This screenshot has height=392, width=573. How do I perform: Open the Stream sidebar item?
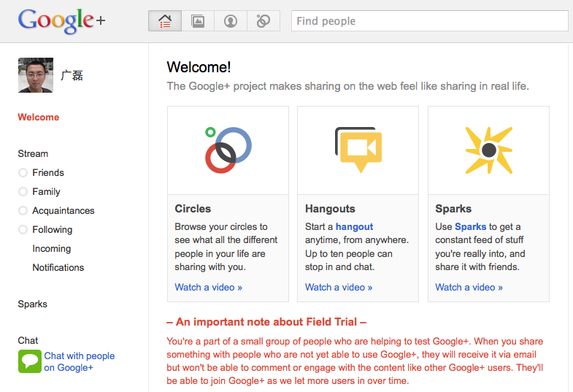coord(33,153)
